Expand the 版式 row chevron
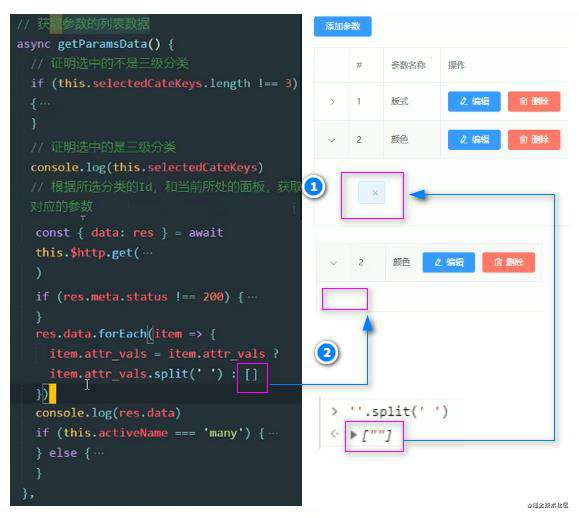 (x=332, y=102)
